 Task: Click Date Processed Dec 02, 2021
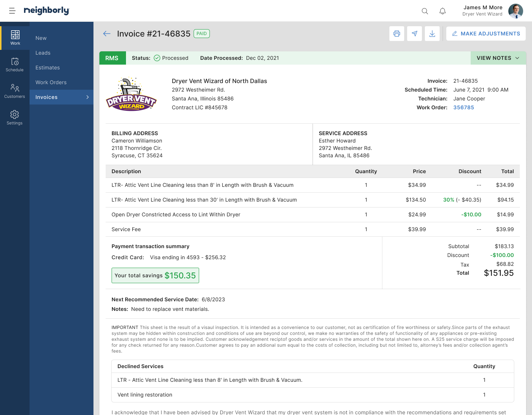point(239,58)
